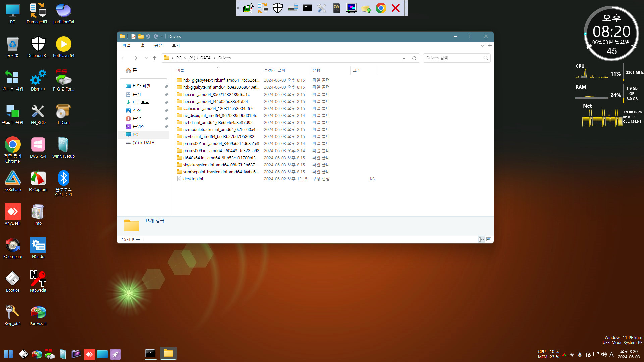Open the DamagedFi... desktop icon
The height and width of the screenshot is (362, 644).
tap(38, 13)
